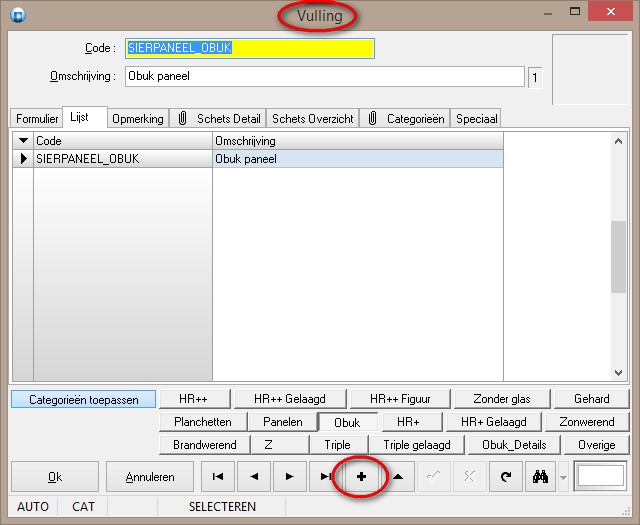Click scroll down arrow of the list

618,373
